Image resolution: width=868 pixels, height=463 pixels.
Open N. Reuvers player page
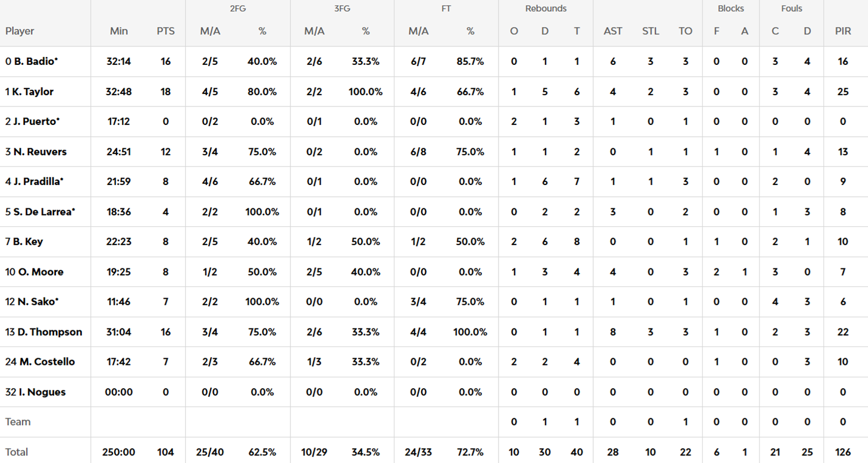point(39,152)
